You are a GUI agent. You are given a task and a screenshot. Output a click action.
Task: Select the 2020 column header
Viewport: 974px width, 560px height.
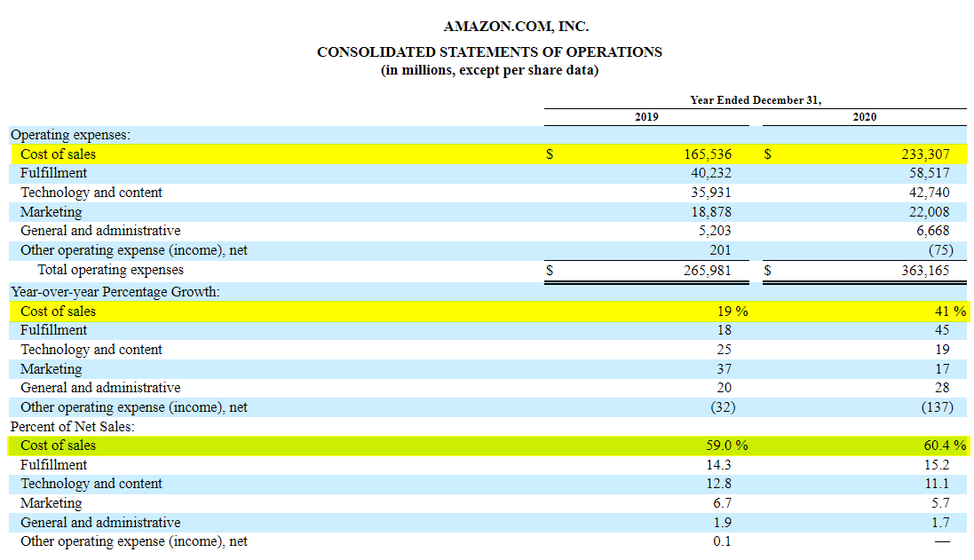[x=864, y=117]
